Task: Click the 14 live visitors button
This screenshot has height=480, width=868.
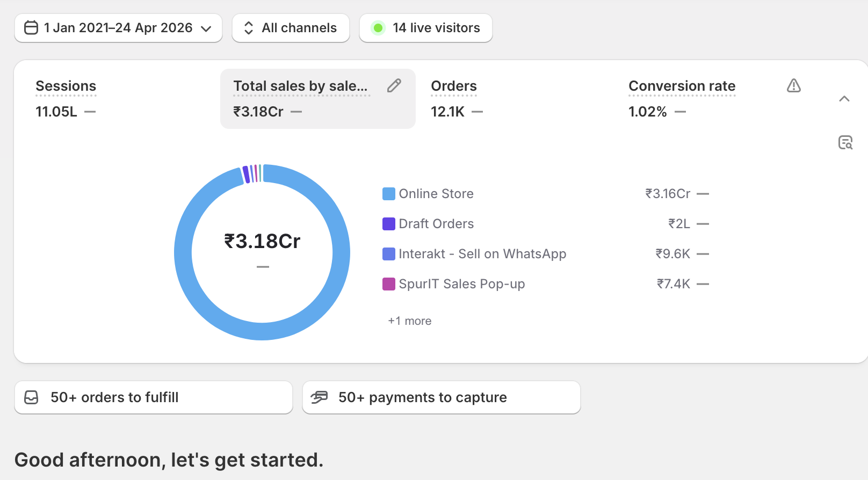Action: click(x=425, y=28)
